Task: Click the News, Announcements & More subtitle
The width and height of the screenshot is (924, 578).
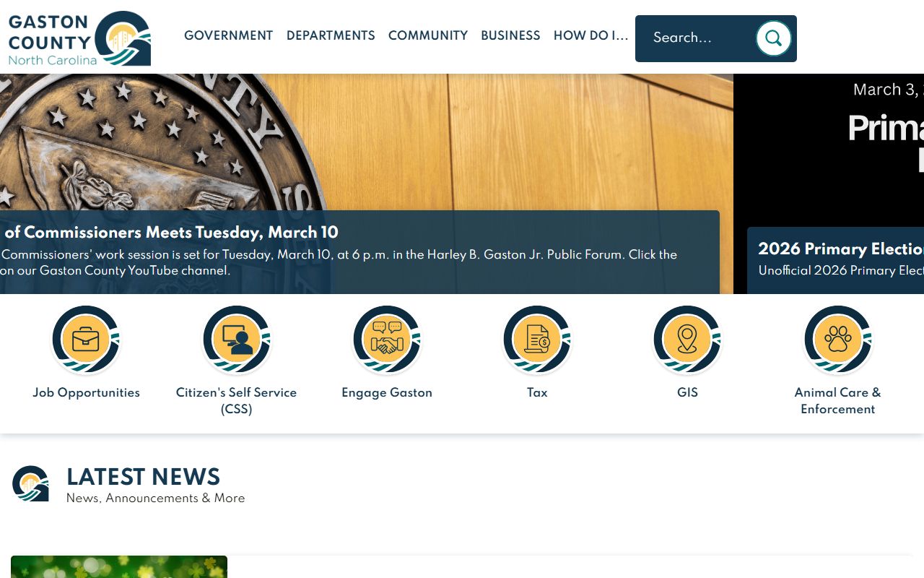Action: pyautogui.click(x=155, y=498)
